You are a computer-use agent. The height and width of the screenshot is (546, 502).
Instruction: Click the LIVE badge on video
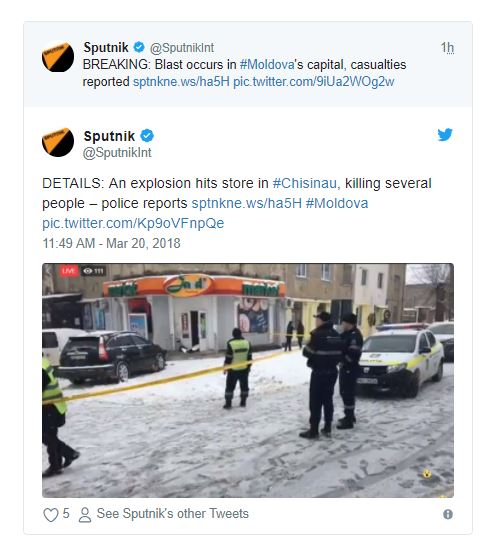pyautogui.click(x=69, y=271)
